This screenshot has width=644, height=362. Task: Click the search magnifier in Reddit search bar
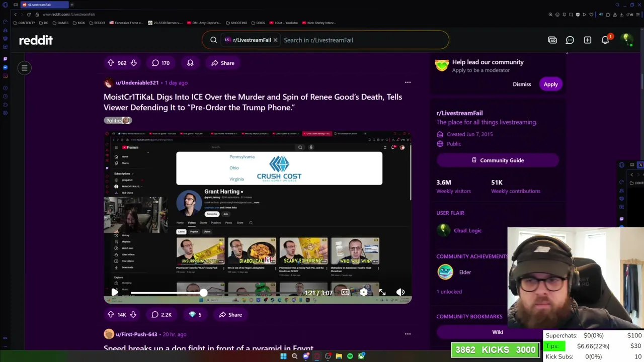[x=213, y=40]
